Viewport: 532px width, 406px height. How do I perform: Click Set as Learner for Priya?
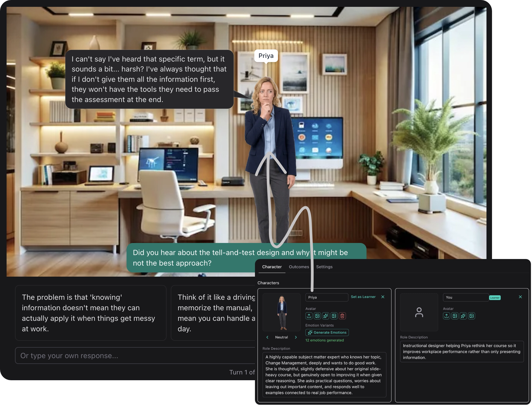[363, 297]
